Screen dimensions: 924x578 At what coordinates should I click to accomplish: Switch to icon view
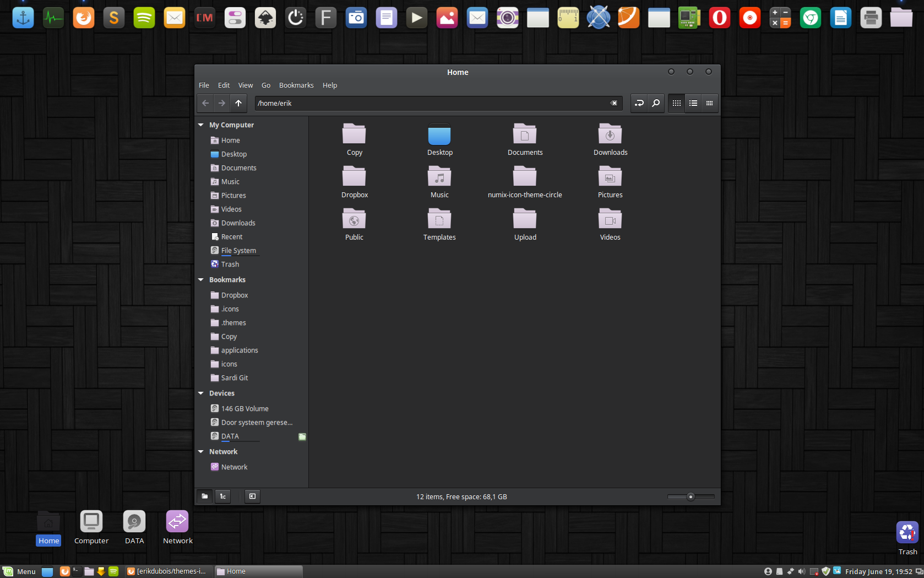coord(677,103)
